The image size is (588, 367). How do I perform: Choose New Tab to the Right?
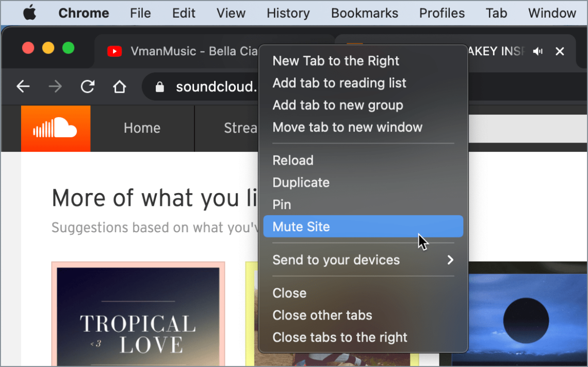pos(335,61)
